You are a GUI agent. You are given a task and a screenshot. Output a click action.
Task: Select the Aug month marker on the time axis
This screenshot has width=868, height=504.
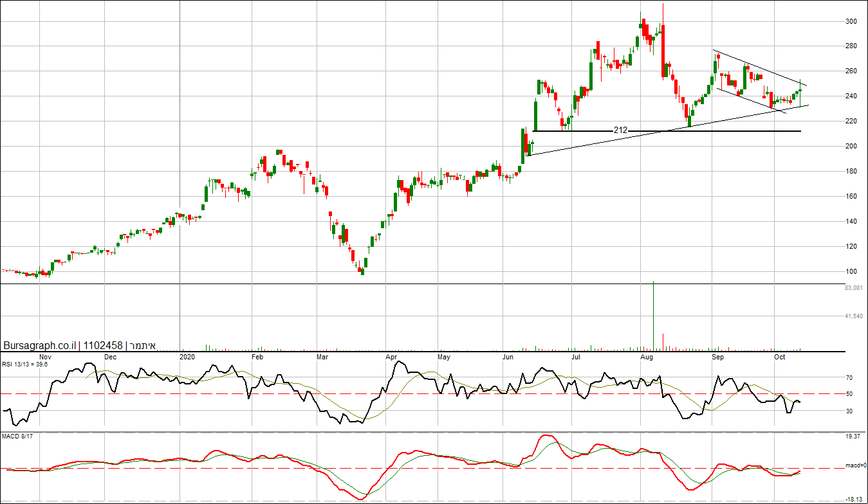tap(647, 356)
